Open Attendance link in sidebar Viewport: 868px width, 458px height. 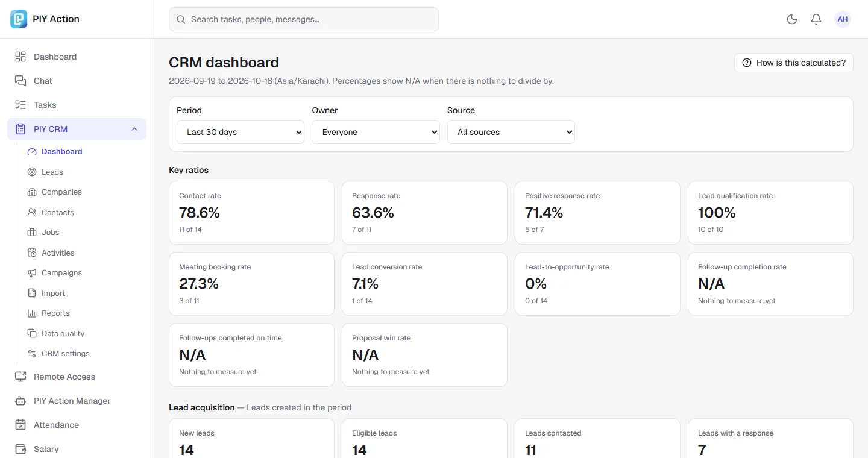pos(77,425)
